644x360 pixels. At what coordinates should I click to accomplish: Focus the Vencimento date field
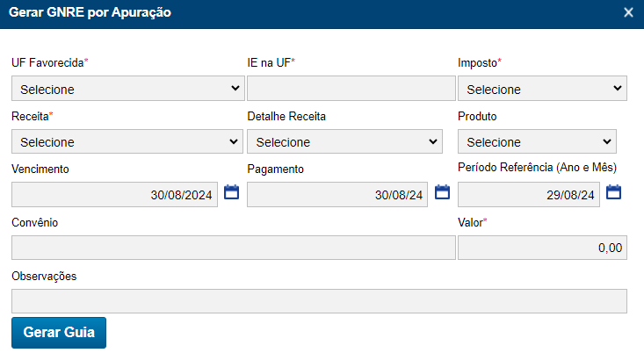pos(115,195)
